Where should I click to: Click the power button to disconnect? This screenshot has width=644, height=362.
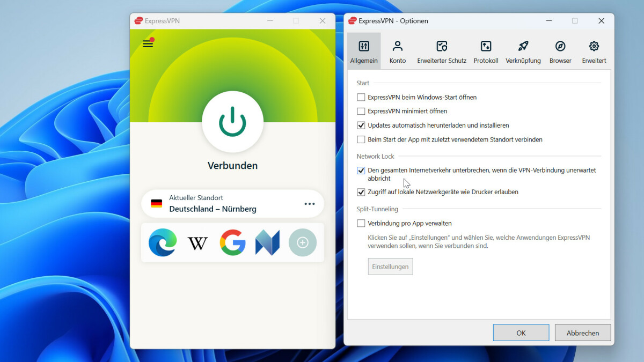coord(232,122)
